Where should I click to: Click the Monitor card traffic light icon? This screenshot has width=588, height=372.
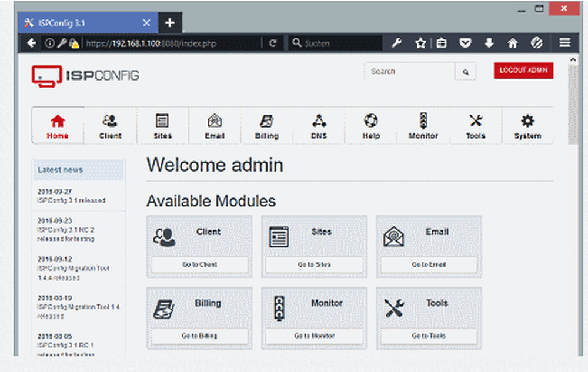[x=279, y=309]
